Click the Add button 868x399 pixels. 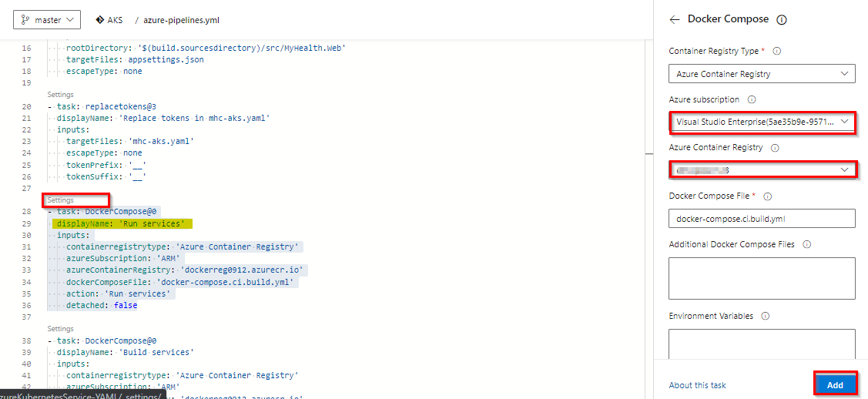pos(835,385)
